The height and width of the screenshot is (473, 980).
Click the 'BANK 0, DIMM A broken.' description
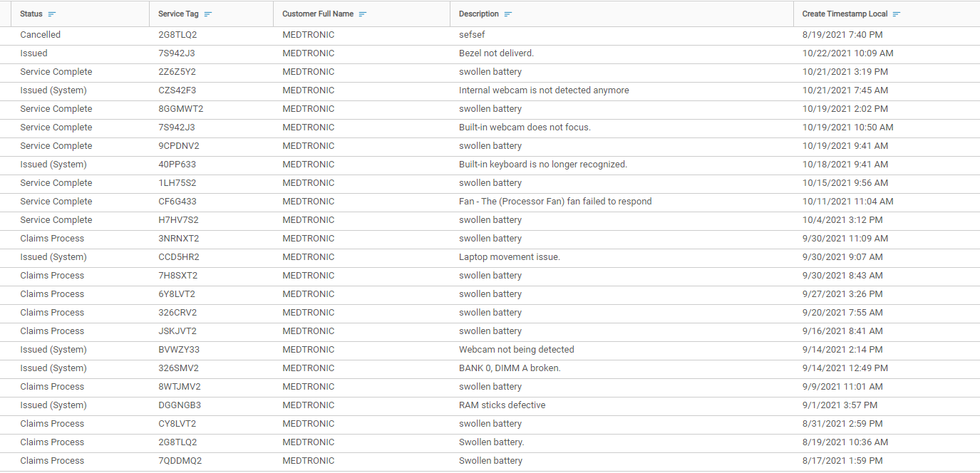point(510,368)
